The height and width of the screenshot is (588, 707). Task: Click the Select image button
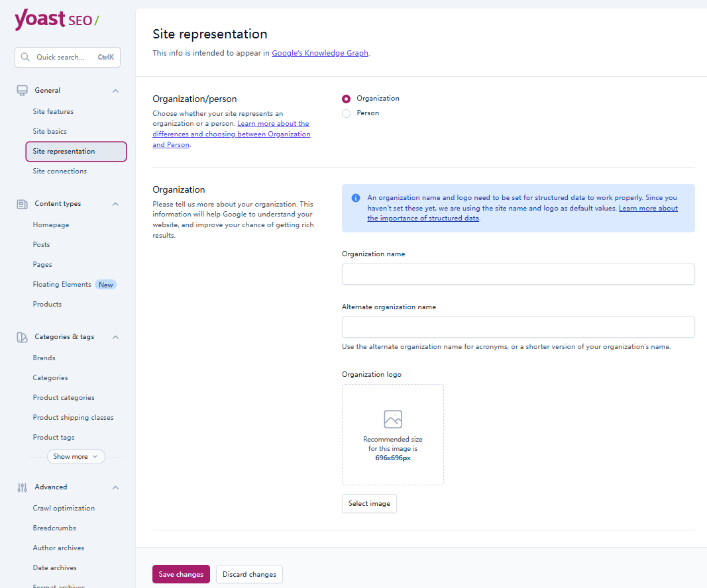pyautogui.click(x=369, y=503)
